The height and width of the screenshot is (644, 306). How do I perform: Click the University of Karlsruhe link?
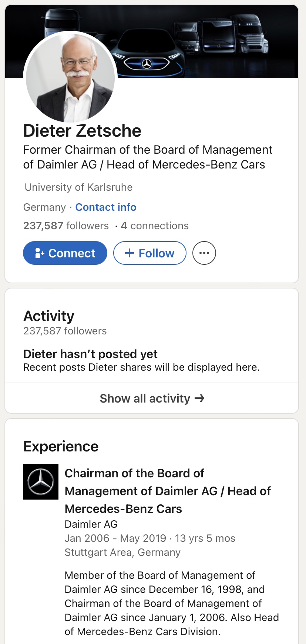click(78, 187)
